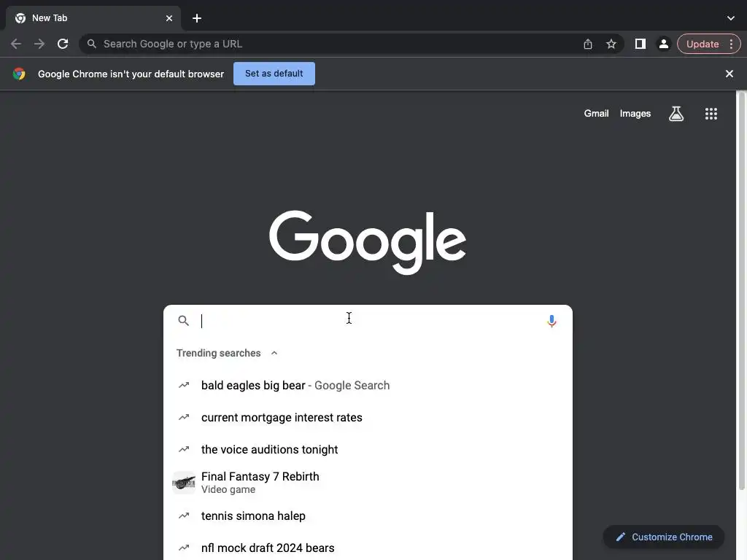The image size is (747, 560).
Task: Open the Gmail link
Action: [596, 113]
